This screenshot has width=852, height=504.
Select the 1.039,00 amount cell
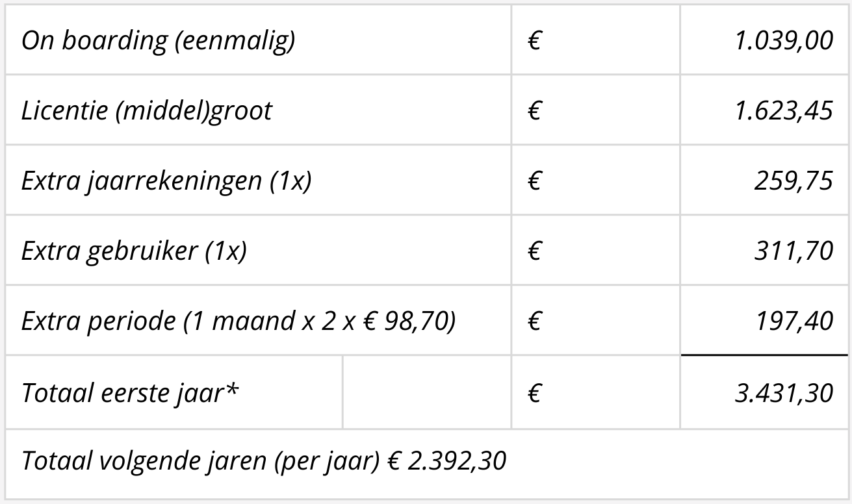click(x=783, y=40)
